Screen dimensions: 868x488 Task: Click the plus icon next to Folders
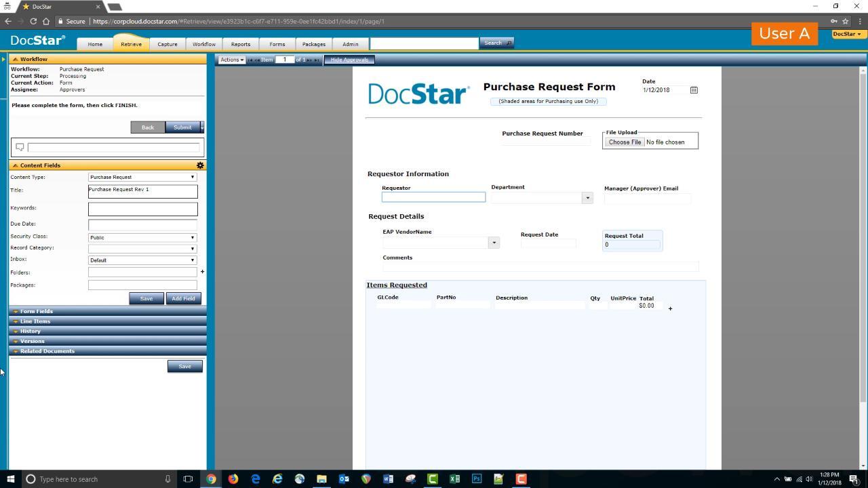pyautogui.click(x=202, y=272)
